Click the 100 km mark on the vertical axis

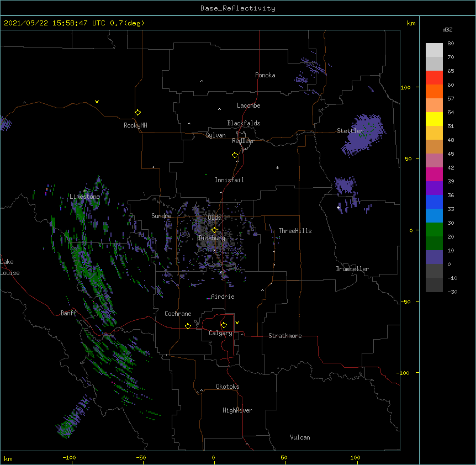[x=405, y=87]
